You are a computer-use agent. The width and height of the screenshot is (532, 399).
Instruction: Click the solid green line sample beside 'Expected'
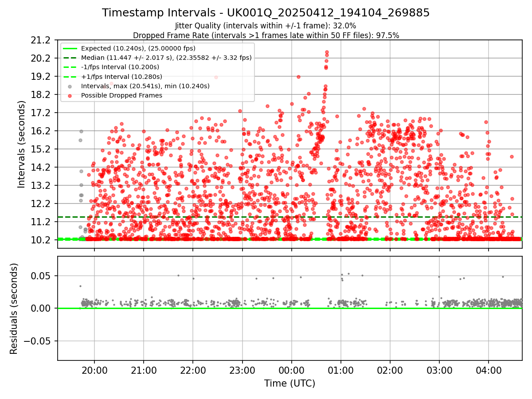[70, 48]
